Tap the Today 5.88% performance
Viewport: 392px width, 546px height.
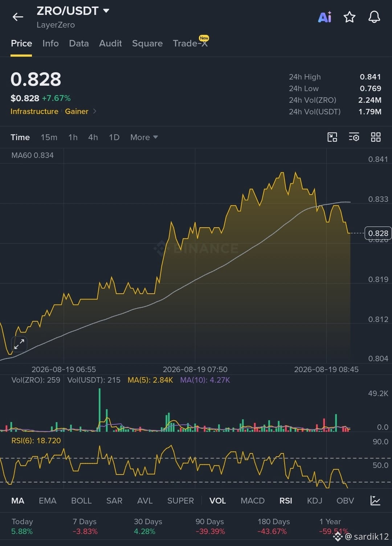click(x=22, y=526)
